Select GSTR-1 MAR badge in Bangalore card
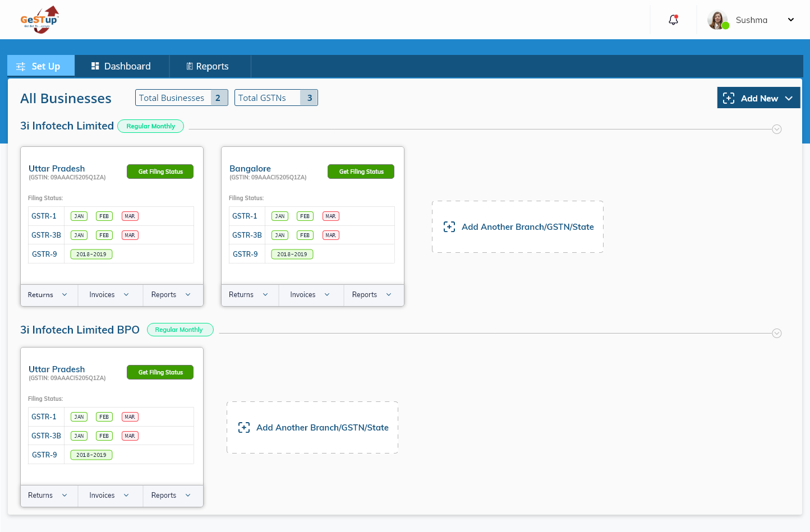The image size is (810, 532). (330, 216)
